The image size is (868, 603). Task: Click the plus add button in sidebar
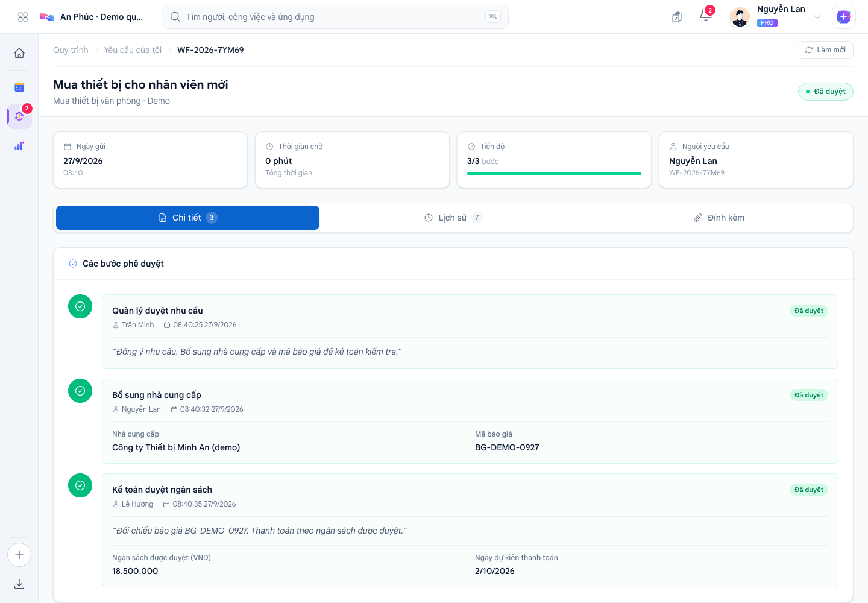[19, 555]
